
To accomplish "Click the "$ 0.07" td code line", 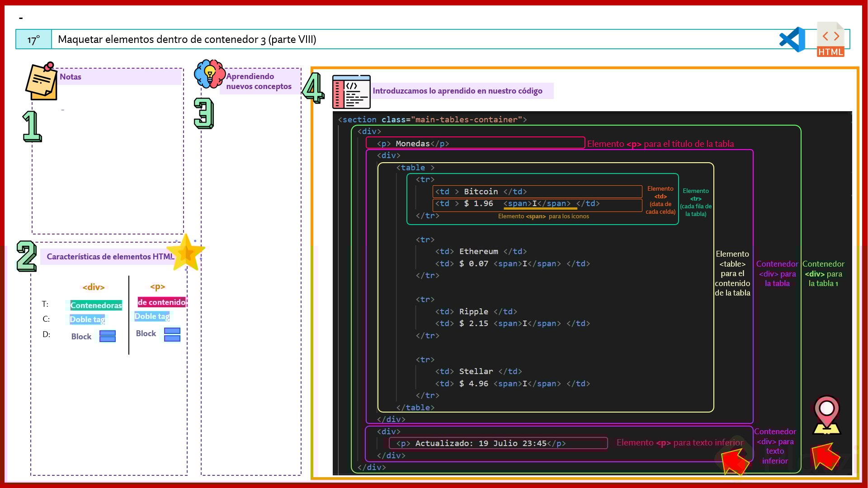I will (512, 264).
